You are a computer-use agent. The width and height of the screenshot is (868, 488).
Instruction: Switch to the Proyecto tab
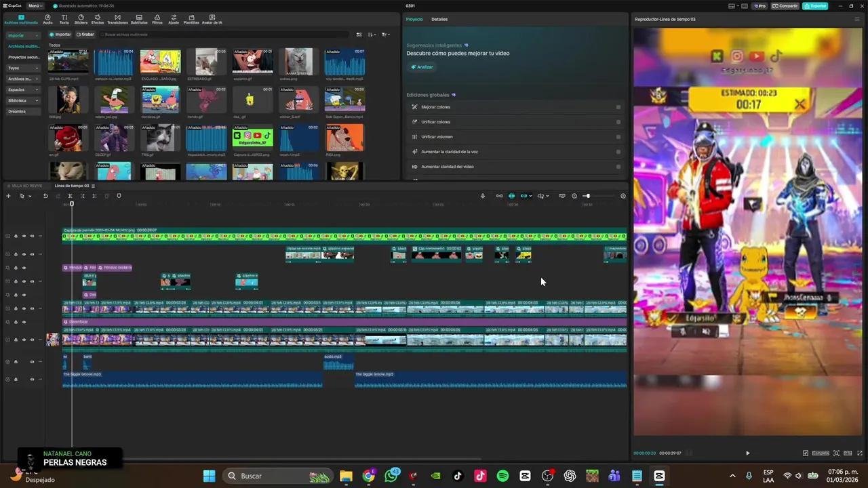pyautogui.click(x=414, y=19)
